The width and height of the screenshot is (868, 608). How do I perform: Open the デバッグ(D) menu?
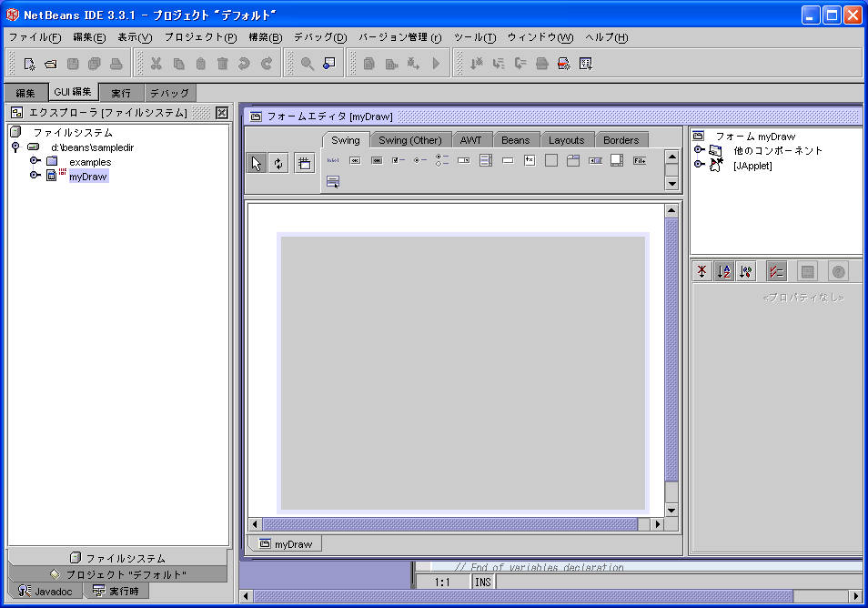point(320,37)
